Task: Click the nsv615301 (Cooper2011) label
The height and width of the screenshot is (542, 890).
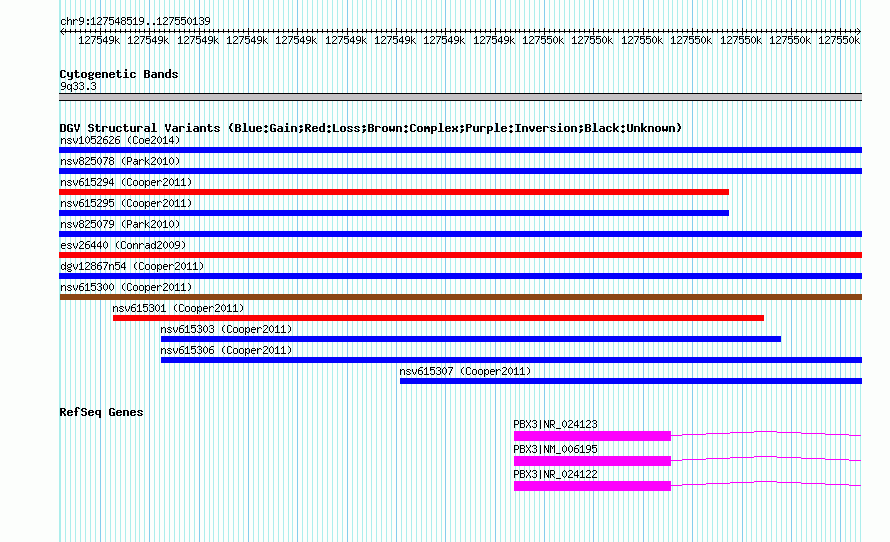Action: 178,308
